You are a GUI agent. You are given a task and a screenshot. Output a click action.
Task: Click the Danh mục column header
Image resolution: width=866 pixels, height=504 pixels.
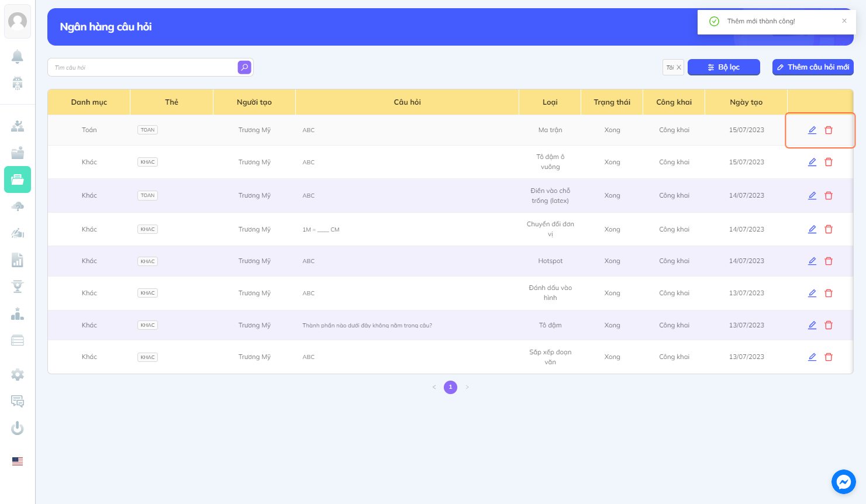pyautogui.click(x=89, y=102)
